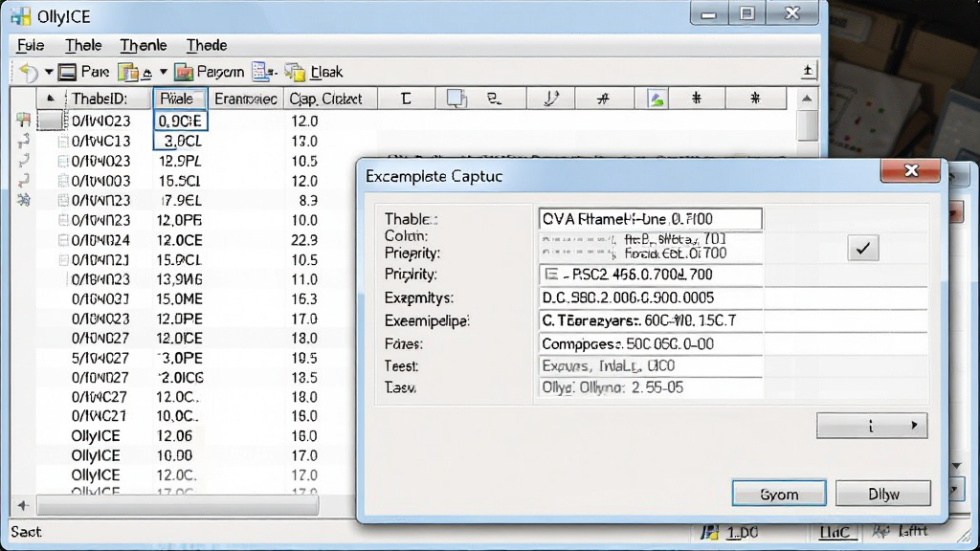The width and height of the screenshot is (980, 551).
Task: Expand the tree row with value 17.9EL
Action: (x=63, y=201)
